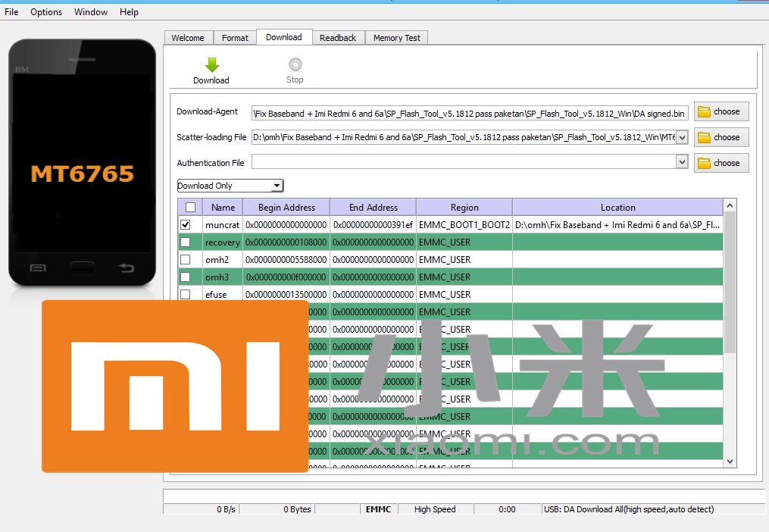Viewport: 769px width, 532px height.
Task: Open the Window menu
Action: [91, 12]
